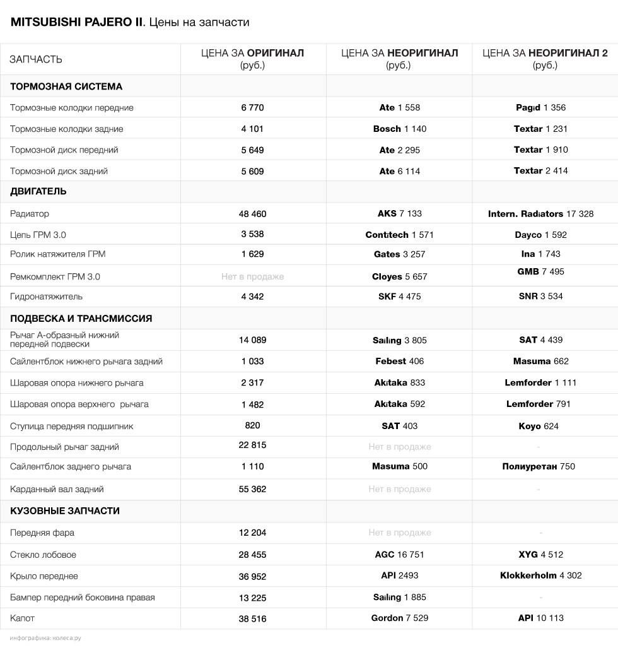The image size is (618, 672).
Task: Select the Contitech 1 571 cell
Action: (x=400, y=235)
